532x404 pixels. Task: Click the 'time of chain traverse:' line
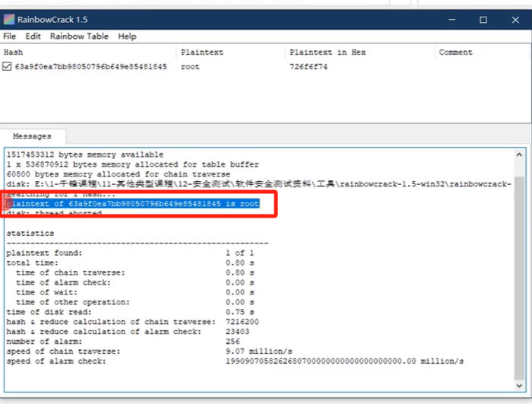pyautogui.click(x=135, y=273)
